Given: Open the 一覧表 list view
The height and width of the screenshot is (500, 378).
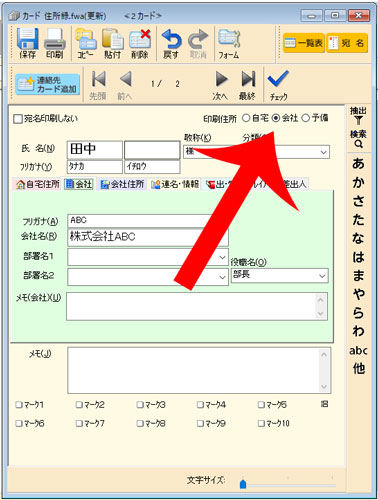Looking at the screenshot, I should (x=304, y=43).
